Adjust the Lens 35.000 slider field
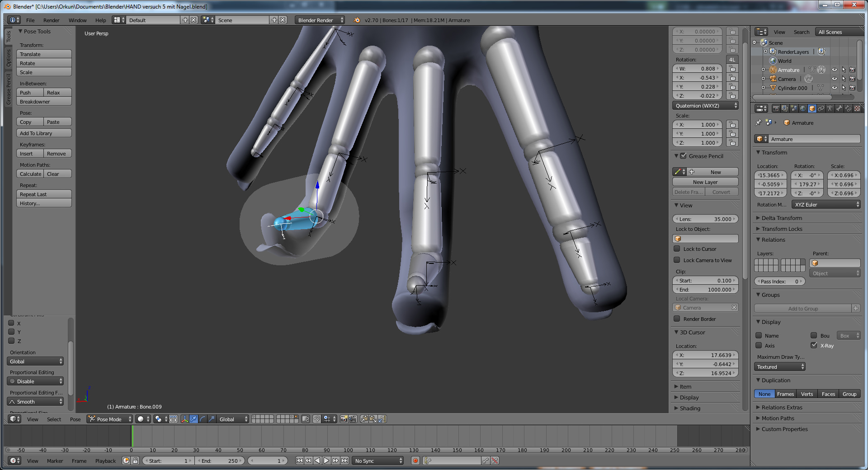Viewport: 868px width, 470px height. click(x=705, y=219)
